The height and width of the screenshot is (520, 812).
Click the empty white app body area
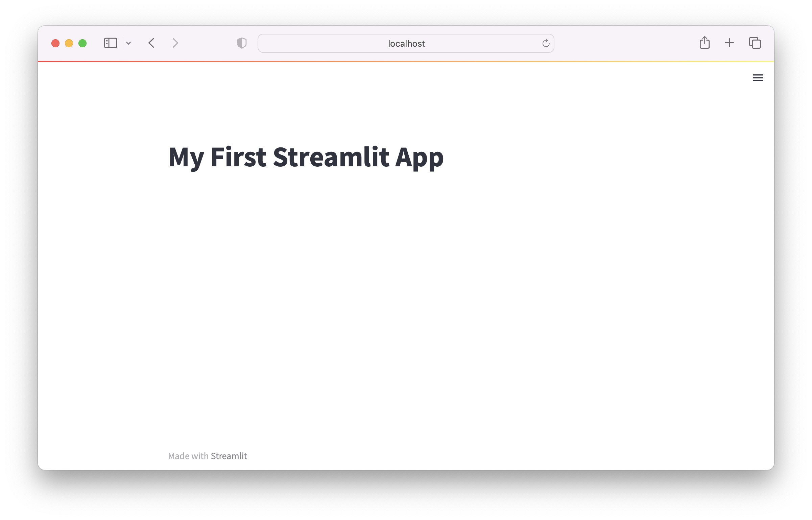406,287
